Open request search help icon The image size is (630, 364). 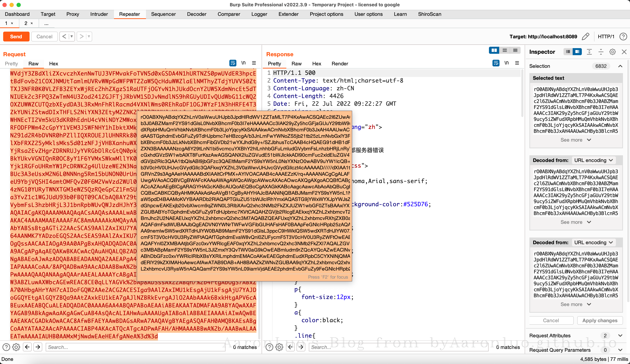pyautogui.click(x=6, y=347)
